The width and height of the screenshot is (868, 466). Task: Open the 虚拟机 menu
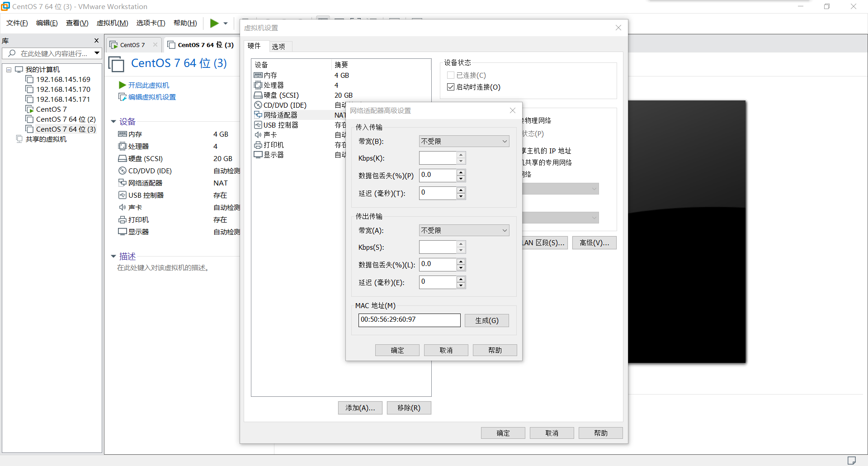click(x=113, y=23)
